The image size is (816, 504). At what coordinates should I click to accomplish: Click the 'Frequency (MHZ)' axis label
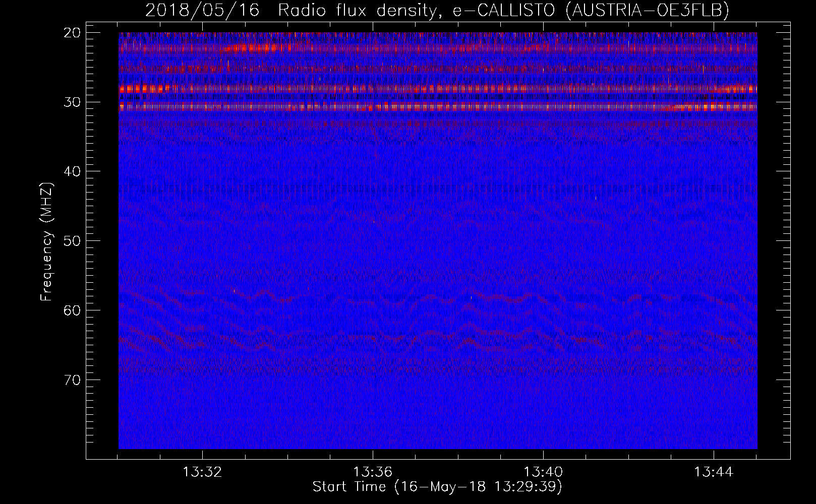point(46,241)
